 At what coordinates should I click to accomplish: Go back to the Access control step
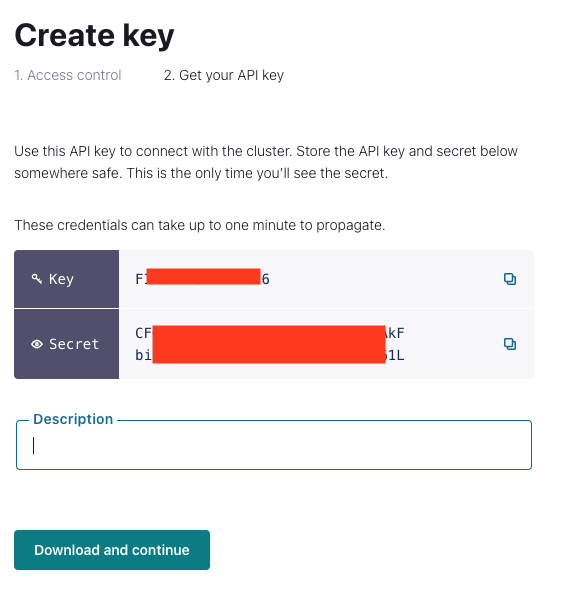click(68, 75)
